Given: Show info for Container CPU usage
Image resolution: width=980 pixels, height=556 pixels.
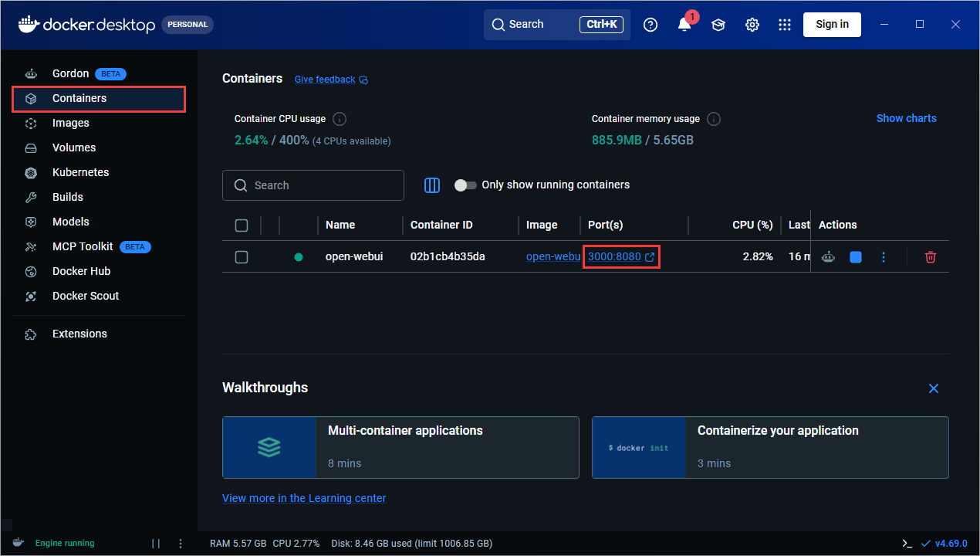Looking at the screenshot, I should (x=339, y=119).
